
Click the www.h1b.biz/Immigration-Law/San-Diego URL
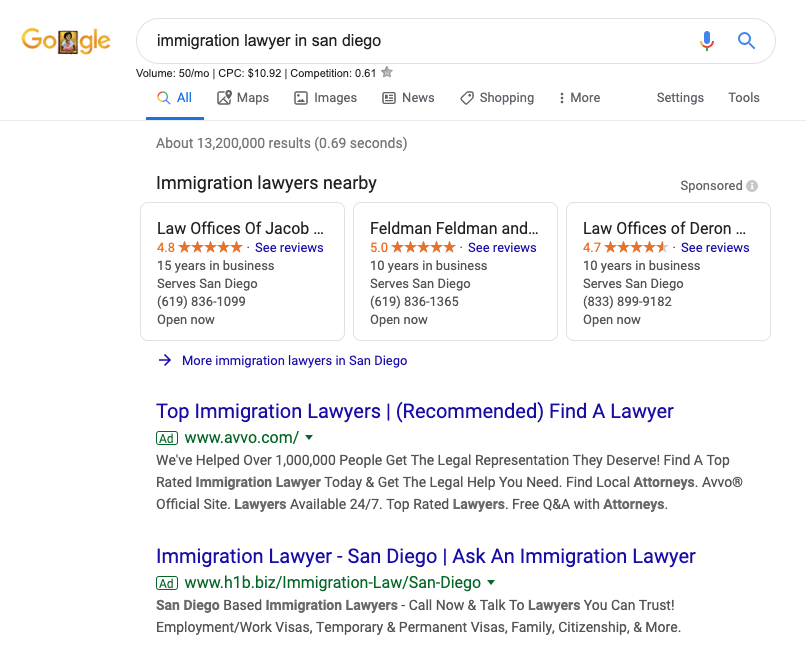[x=333, y=583]
